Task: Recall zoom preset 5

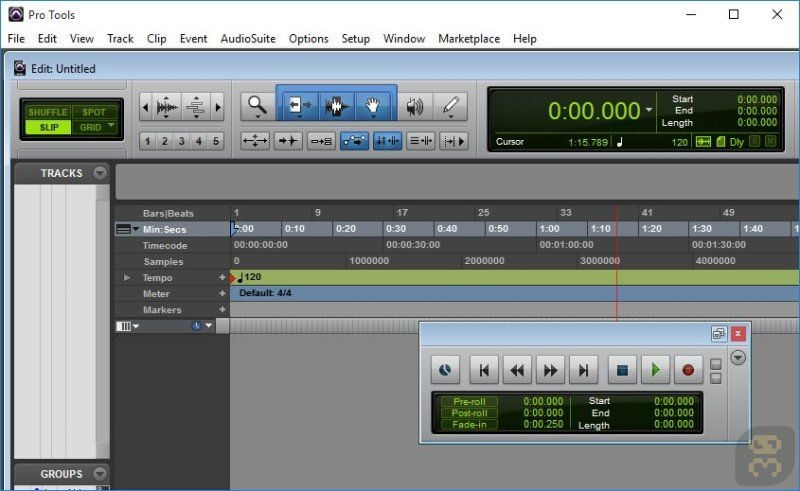Action: tap(216, 141)
